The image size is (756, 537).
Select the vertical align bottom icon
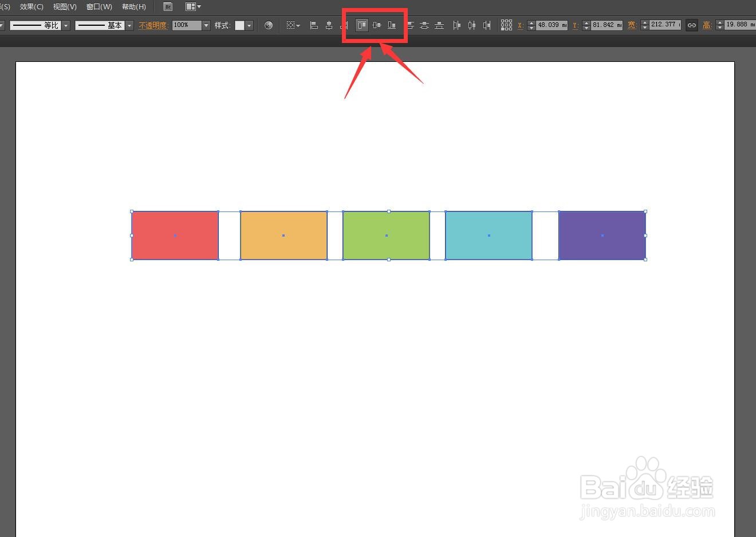(x=392, y=25)
